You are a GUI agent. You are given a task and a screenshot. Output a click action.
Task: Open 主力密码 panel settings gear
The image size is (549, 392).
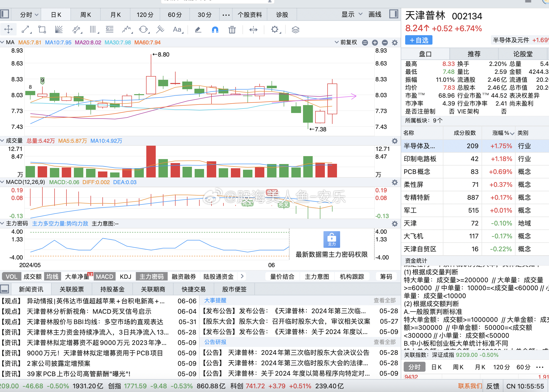coord(395,224)
